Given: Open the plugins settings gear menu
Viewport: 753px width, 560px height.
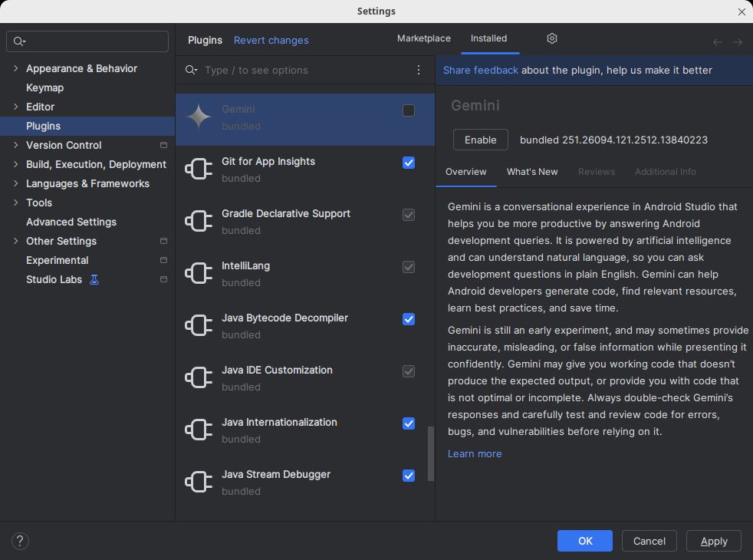Looking at the screenshot, I should [x=551, y=38].
